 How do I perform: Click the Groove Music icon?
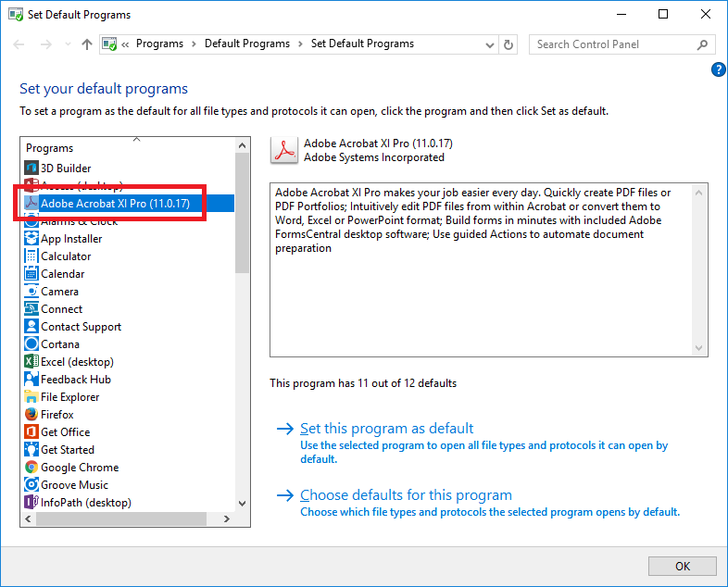tap(31, 484)
